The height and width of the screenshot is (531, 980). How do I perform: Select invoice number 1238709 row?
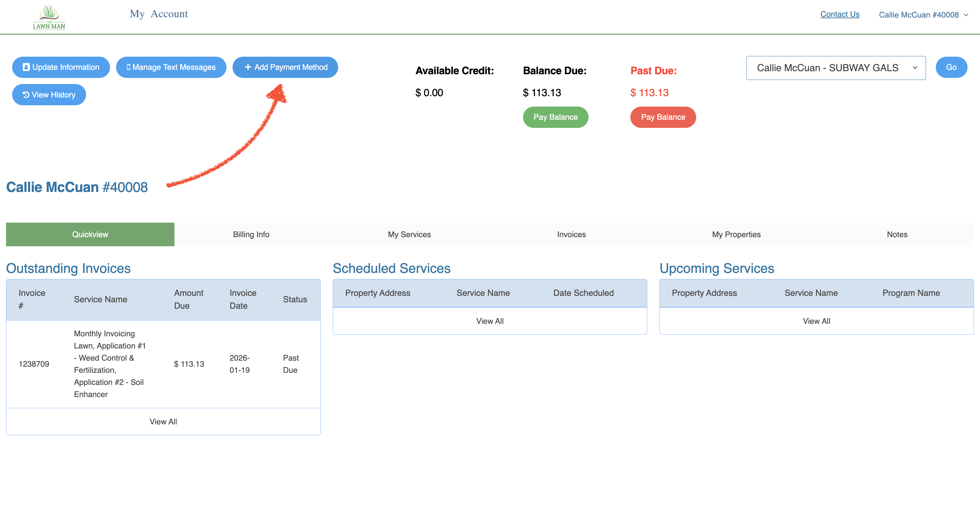click(x=34, y=364)
